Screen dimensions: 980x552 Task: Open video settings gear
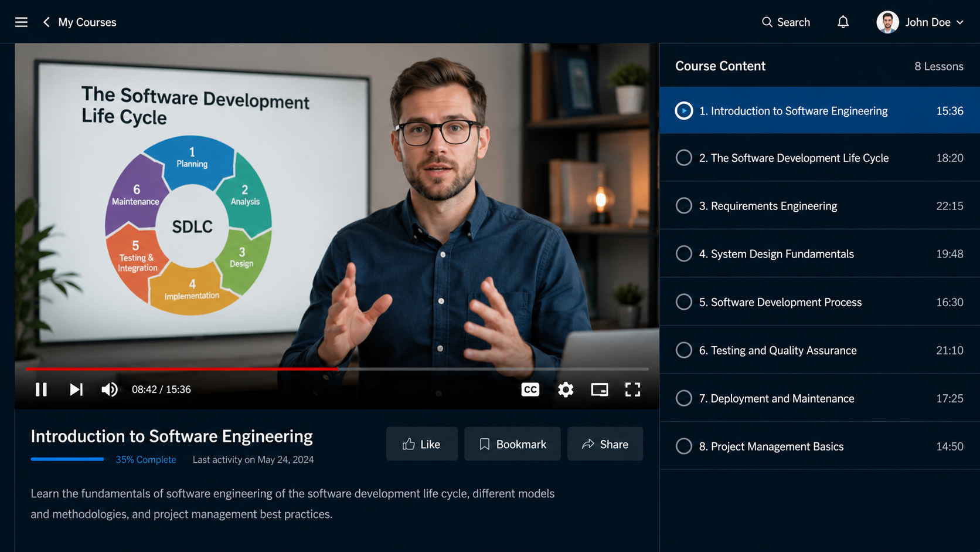click(566, 390)
